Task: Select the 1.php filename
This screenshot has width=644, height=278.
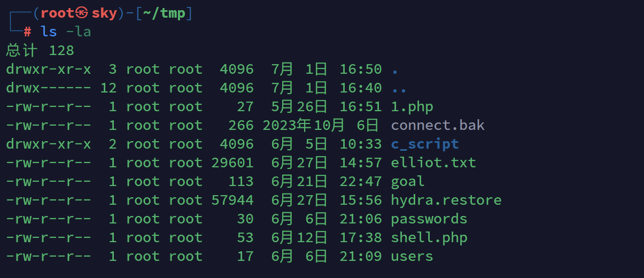Action: [412, 107]
